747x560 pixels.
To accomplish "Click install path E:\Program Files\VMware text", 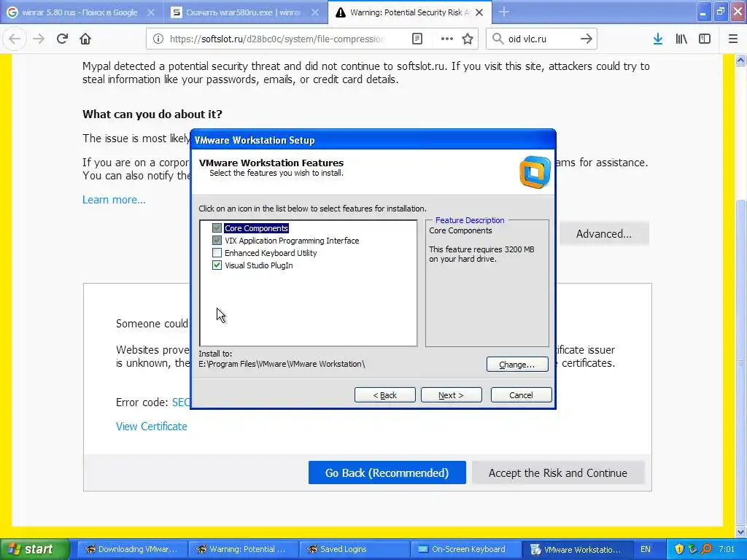I will (282, 364).
